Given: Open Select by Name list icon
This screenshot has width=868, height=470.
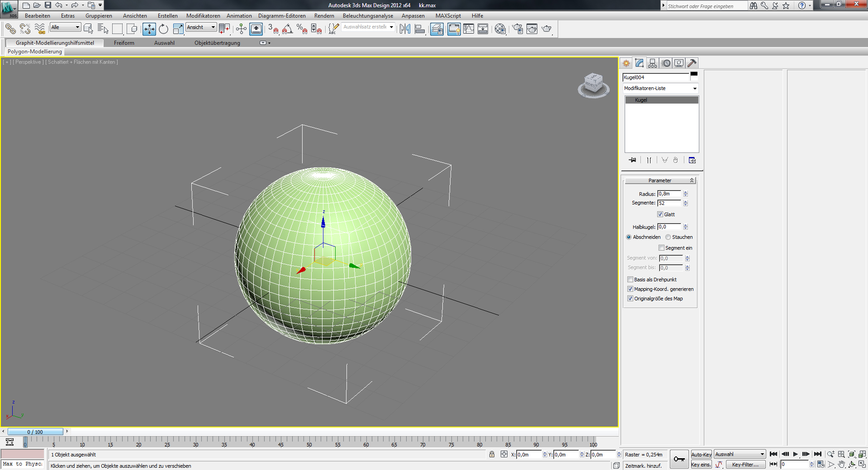Looking at the screenshot, I should [x=103, y=29].
